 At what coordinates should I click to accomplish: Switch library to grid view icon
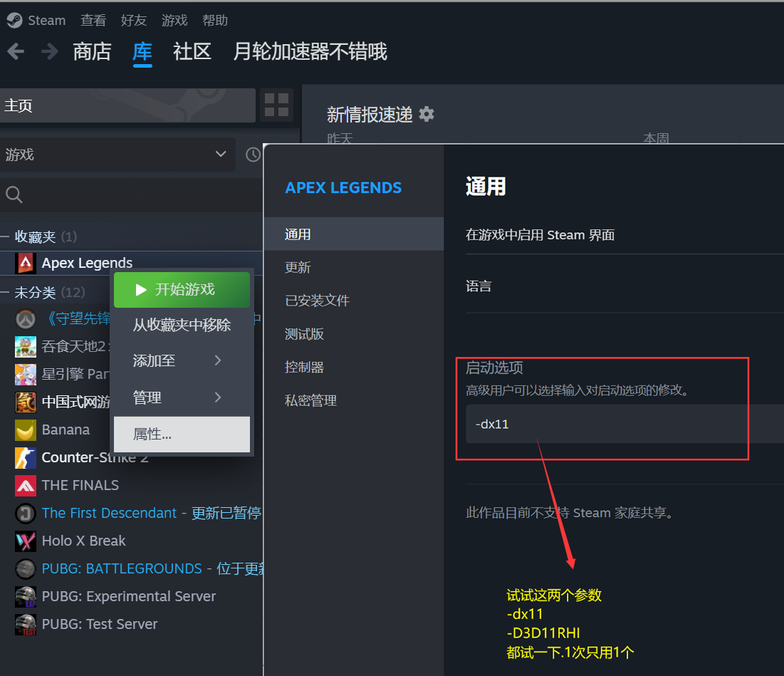276,105
